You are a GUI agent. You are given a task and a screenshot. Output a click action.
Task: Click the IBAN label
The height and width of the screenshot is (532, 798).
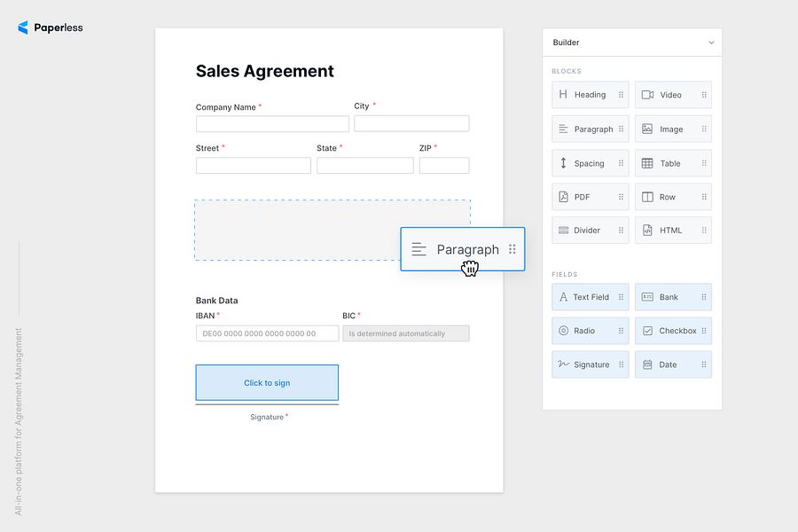pyautogui.click(x=205, y=316)
